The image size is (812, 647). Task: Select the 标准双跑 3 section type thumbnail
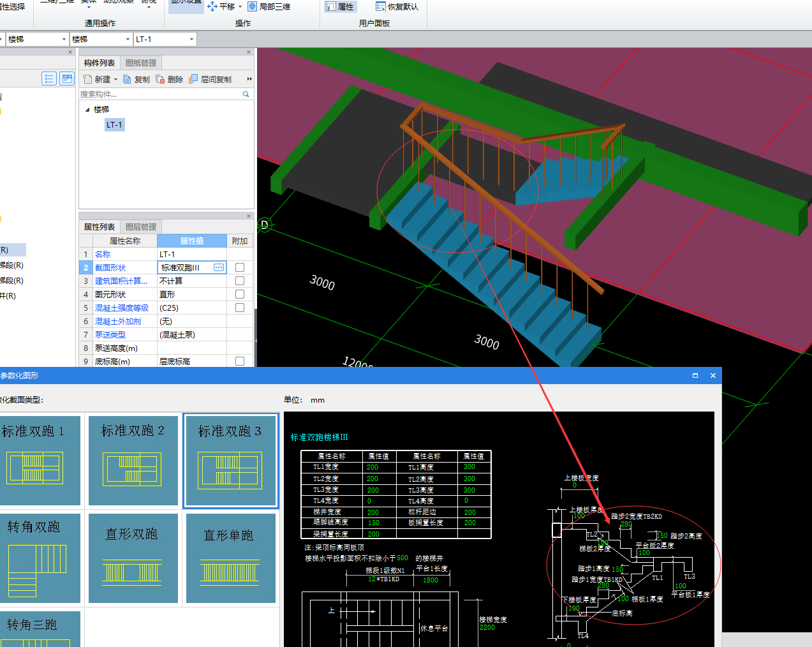coord(231,460)
